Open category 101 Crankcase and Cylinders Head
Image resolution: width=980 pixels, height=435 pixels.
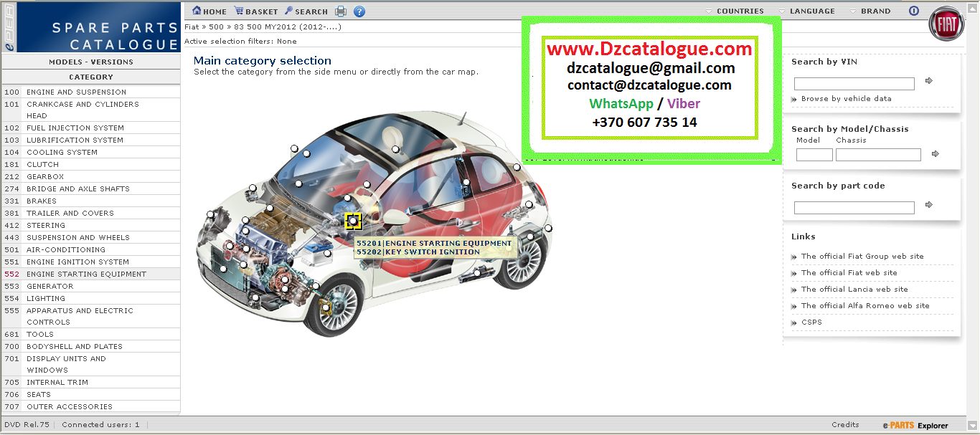coord(91,110)
